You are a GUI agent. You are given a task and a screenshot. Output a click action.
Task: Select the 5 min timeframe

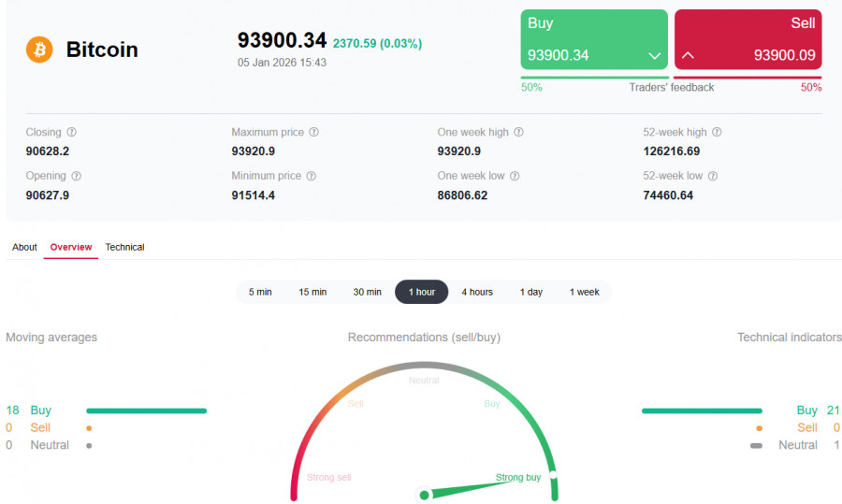point(260,292)
